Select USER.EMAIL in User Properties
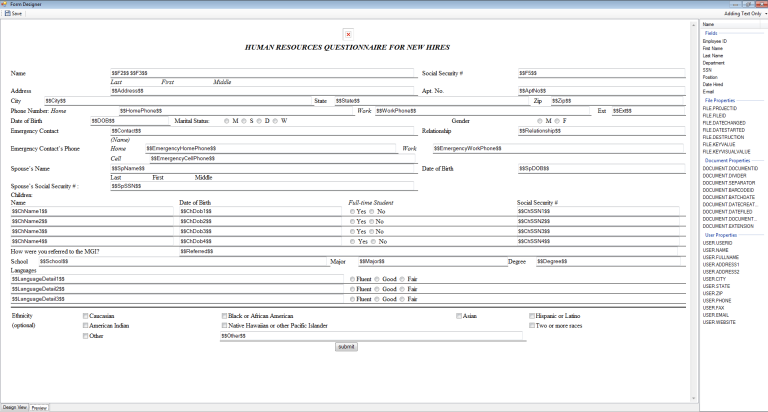 [x=717, y=315]
